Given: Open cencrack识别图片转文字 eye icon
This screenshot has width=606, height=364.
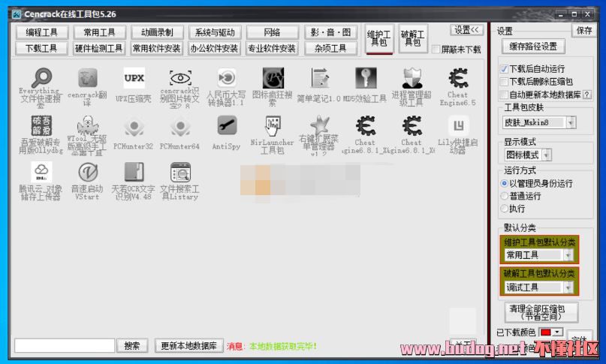Looking at the screenshot, I should coord(180,78).
